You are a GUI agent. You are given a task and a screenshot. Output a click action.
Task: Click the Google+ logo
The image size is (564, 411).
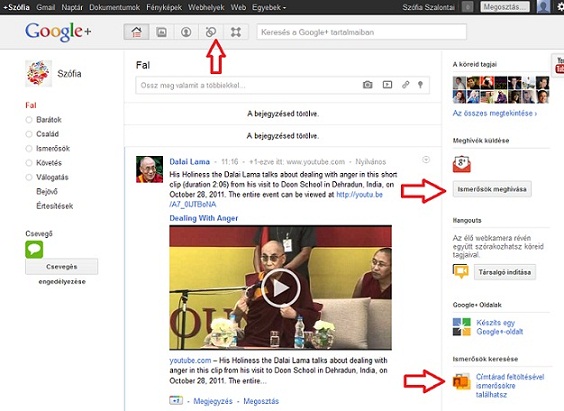point(58,32)
